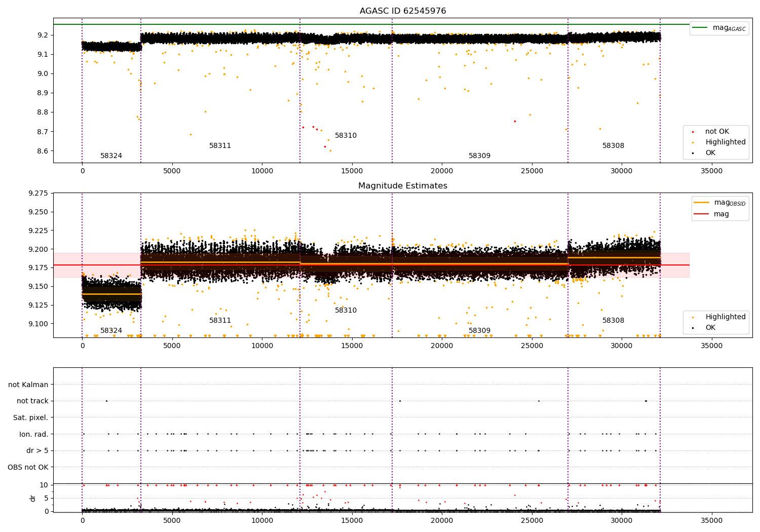Click the 10 tick on the dr axis
Screen dimensions: 760x532
[44, 485]
